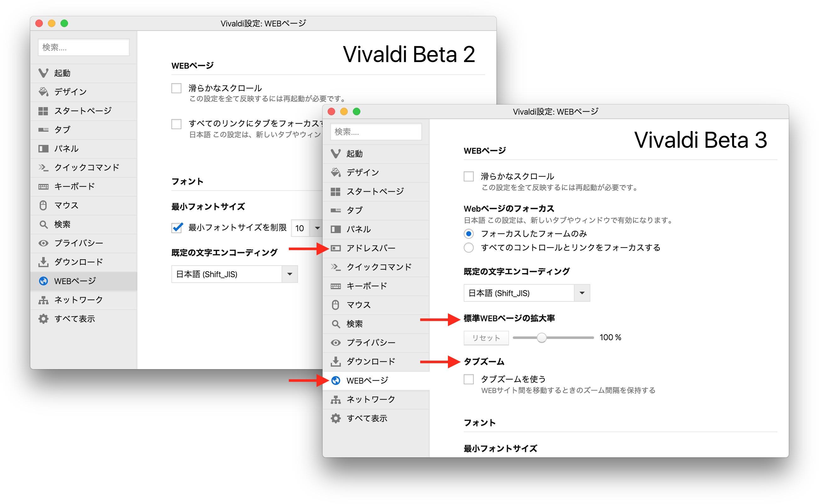Select the ネットワーク icon in Beta 3 sidebar
This screenshot has height=504, width=819.
(336, 400)
